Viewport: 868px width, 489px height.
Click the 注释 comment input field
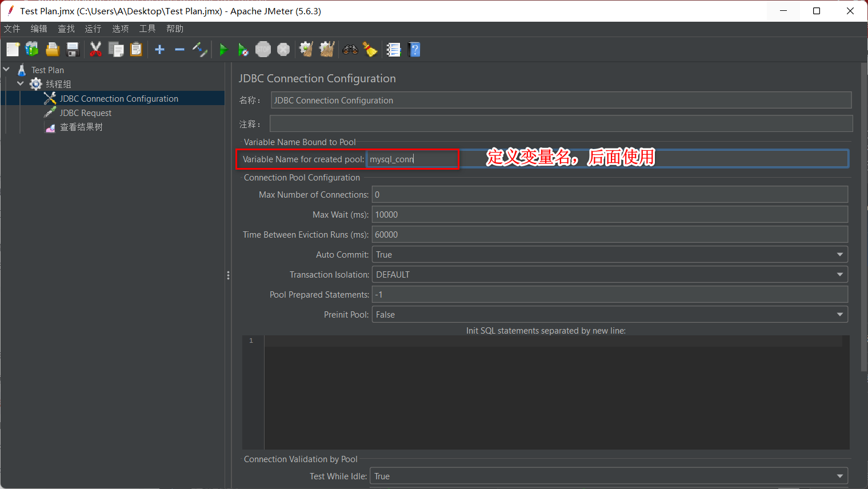561,123
